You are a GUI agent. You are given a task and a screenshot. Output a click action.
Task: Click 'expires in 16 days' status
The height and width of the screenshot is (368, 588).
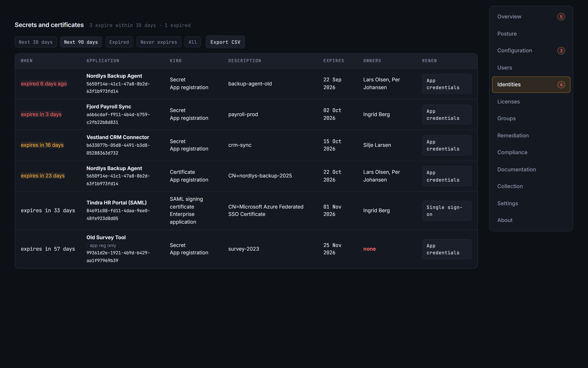click(x=42, y=145)
